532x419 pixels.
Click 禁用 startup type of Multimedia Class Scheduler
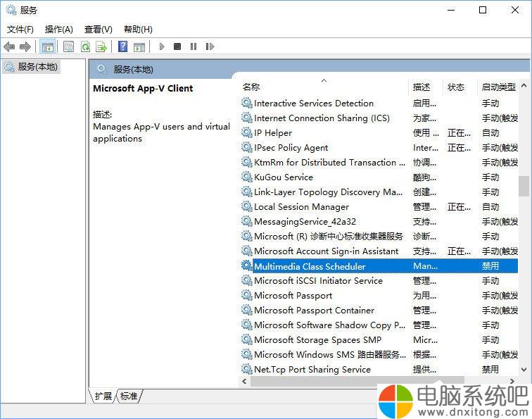(x=490, y=266)
